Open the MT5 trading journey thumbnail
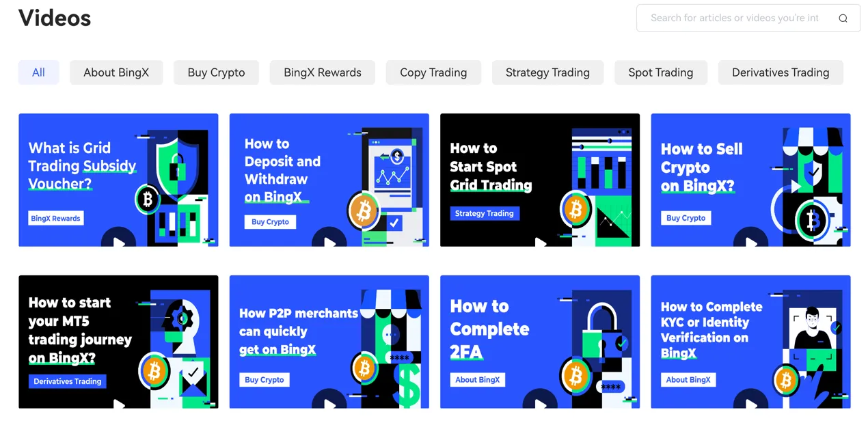Screen dimensions: 868x425 tap(118, 342)
